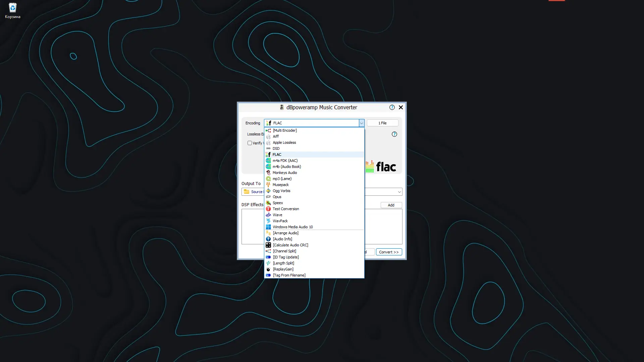Click the Test Conversion red T icon
Viewport: 644px width, 362px height.
pyautogui.click(x=268, y=209)
